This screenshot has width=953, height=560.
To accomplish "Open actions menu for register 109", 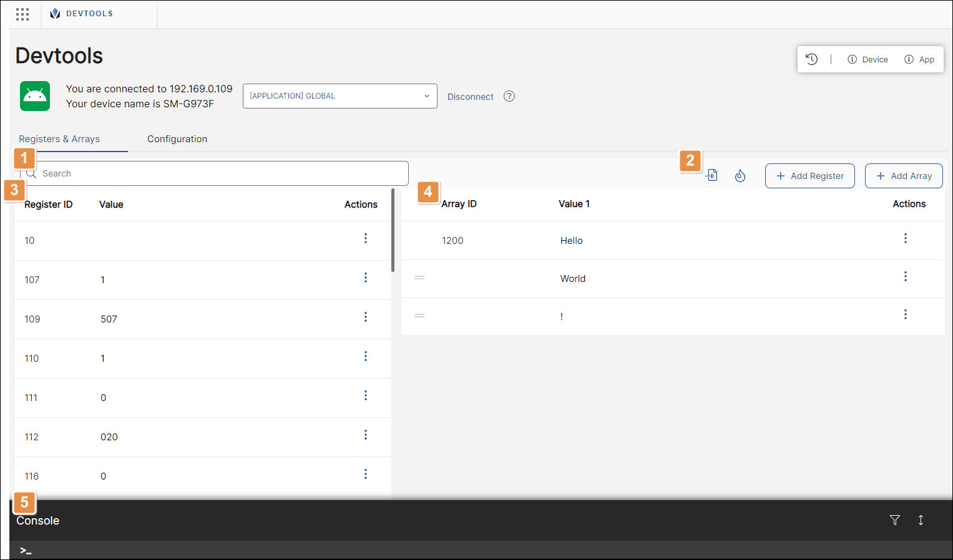I will [366, 317].
